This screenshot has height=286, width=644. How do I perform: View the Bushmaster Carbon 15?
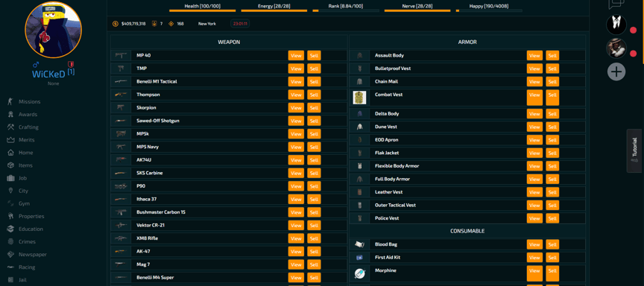coord(296,212)
